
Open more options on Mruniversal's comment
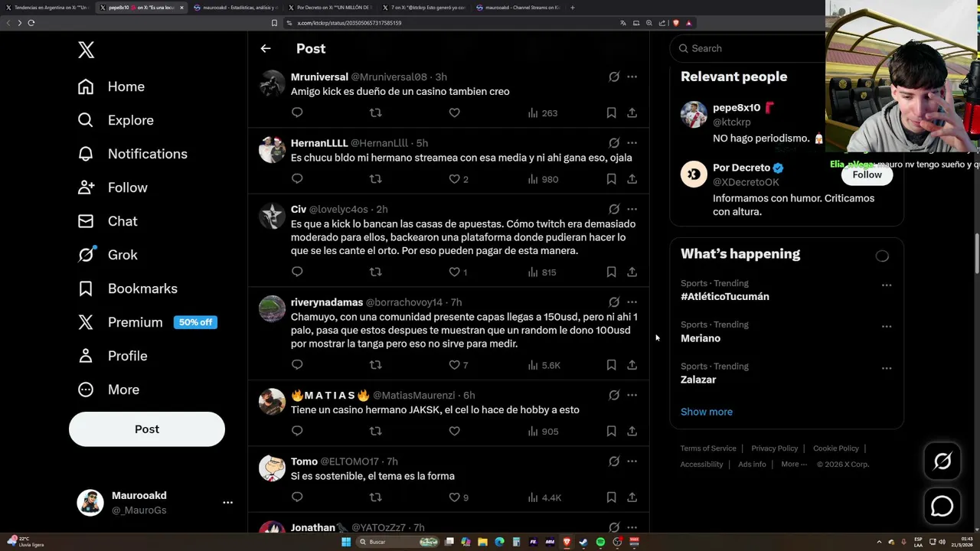(632, 77)
